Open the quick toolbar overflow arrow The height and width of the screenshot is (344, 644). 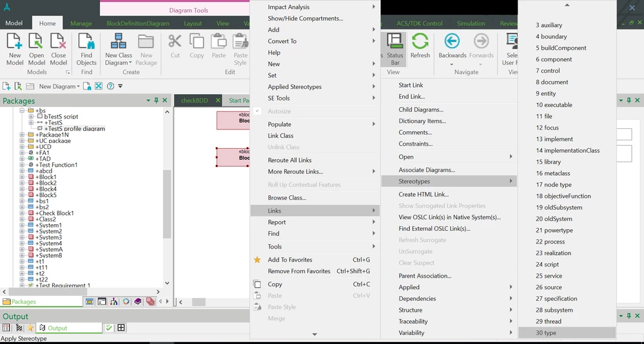[x=121, y=86]
